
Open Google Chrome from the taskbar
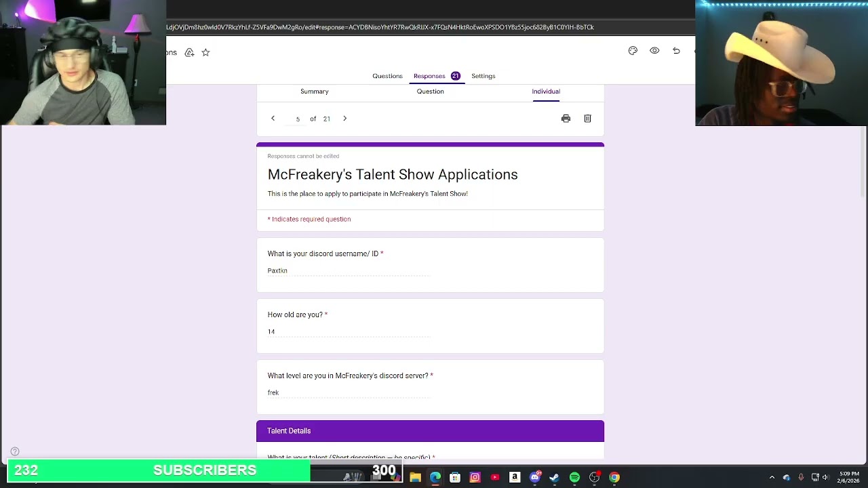coord(614,477)
